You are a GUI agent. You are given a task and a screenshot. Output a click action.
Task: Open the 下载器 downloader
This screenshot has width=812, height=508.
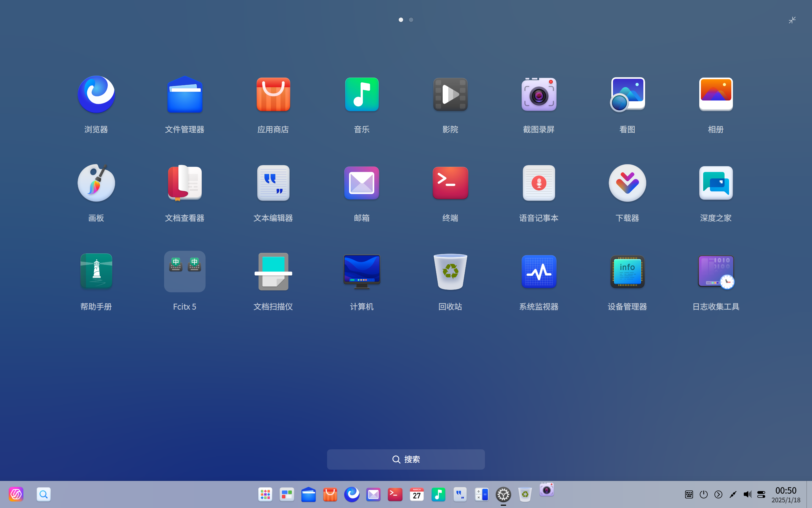tap(627, 183)
